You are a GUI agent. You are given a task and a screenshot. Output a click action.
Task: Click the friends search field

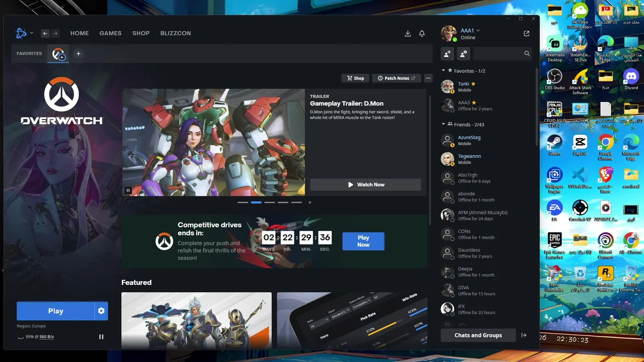(x=502, y=53)
